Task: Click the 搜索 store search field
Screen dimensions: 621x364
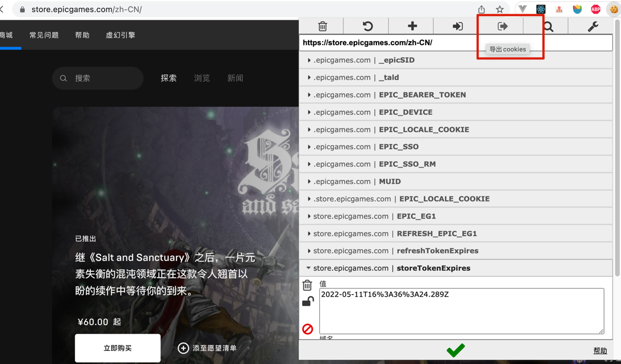Action: click(x=98, y=78)
